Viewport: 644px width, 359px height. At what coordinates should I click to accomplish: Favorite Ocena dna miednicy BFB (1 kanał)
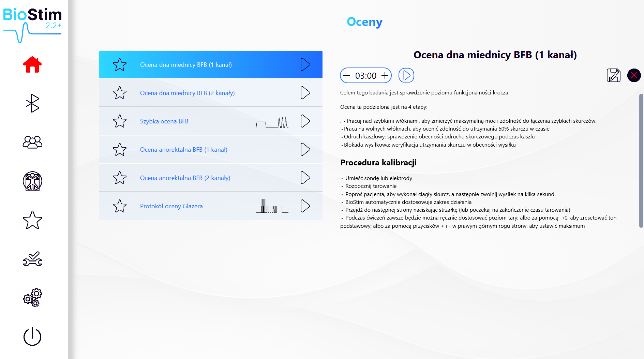click(120, 64)
